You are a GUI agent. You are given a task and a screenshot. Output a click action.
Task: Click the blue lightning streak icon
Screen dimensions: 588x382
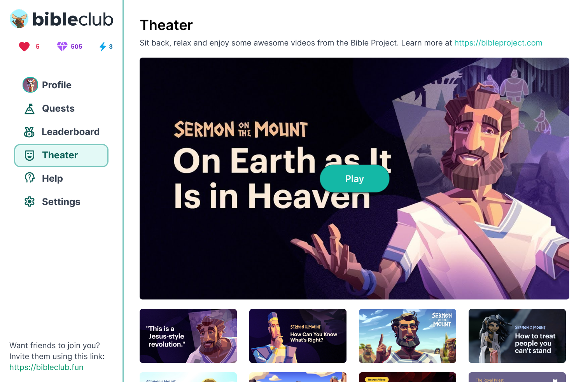tap(103, 47)
